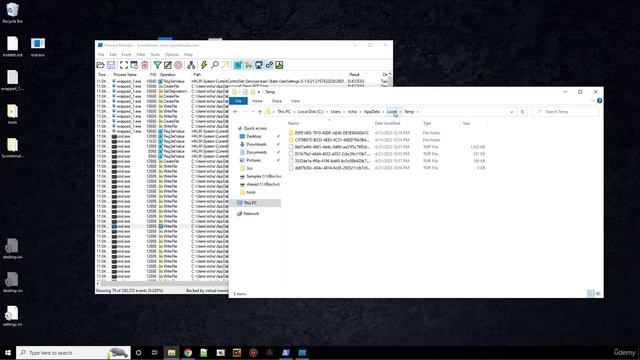This screenshot has width=640, height=360.
Task: Click the Open folder icon in Process Monitor toolbar
Action: [100, 65]
